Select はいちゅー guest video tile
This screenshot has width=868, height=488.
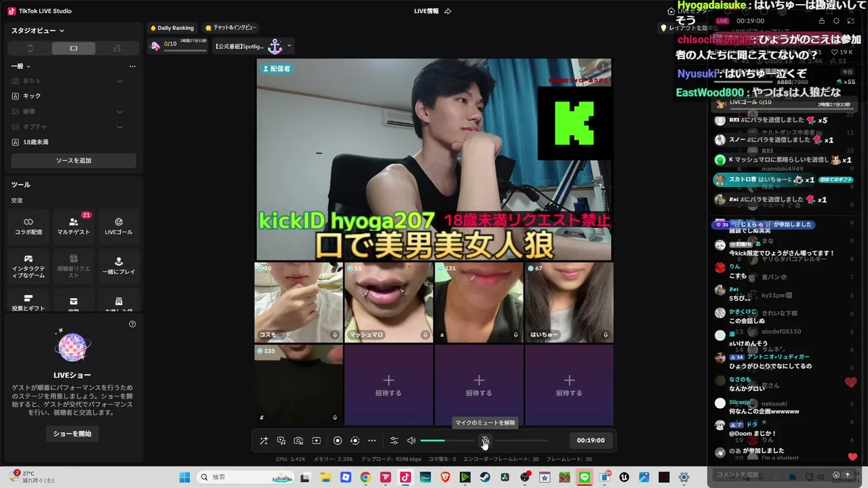tap(569, 302)
